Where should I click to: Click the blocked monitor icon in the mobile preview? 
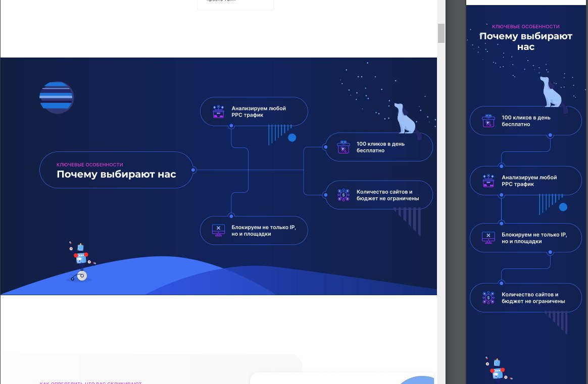(x=488, y=238)
